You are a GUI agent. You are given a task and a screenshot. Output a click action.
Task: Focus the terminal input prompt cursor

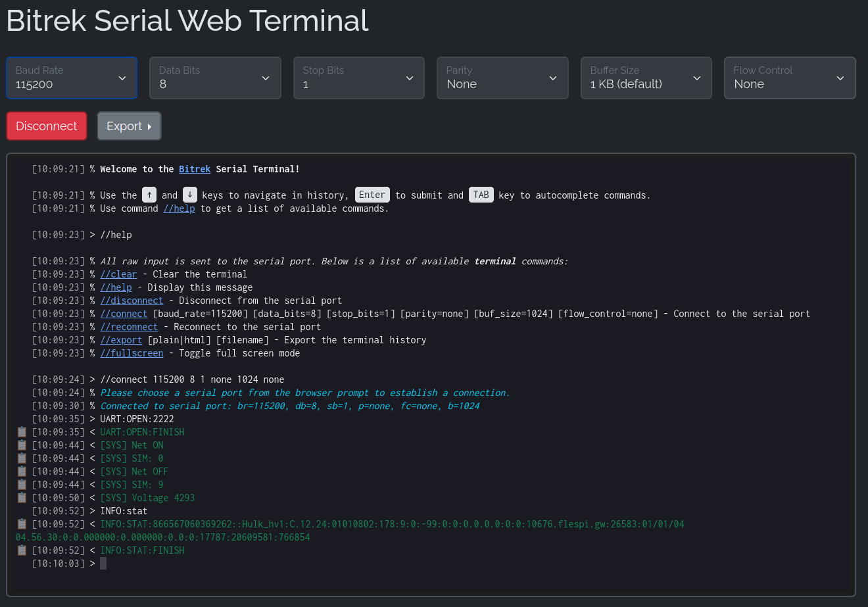103,564
